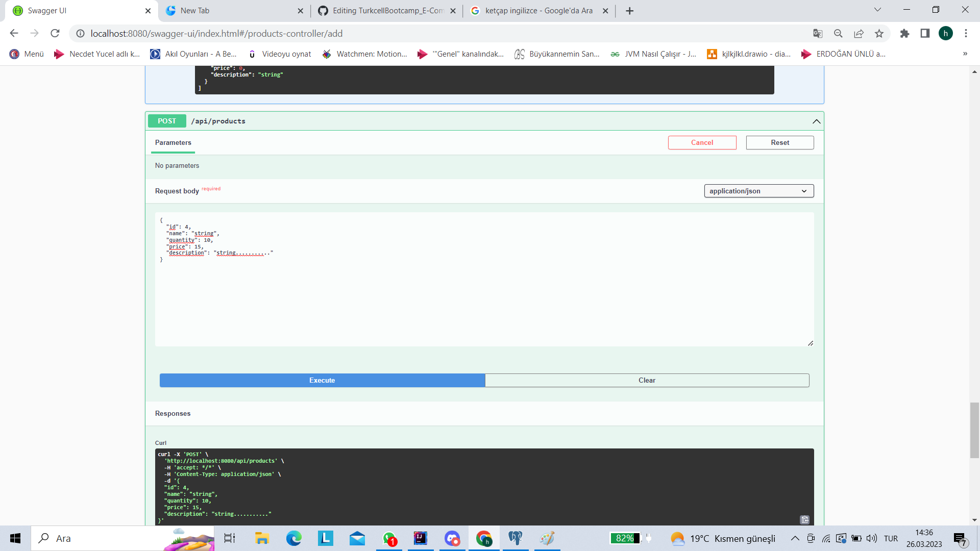The height and width of the screenshot is (551, 980).
Task: Open Chrome profile avatar h
Action: (x=946, y=33)
